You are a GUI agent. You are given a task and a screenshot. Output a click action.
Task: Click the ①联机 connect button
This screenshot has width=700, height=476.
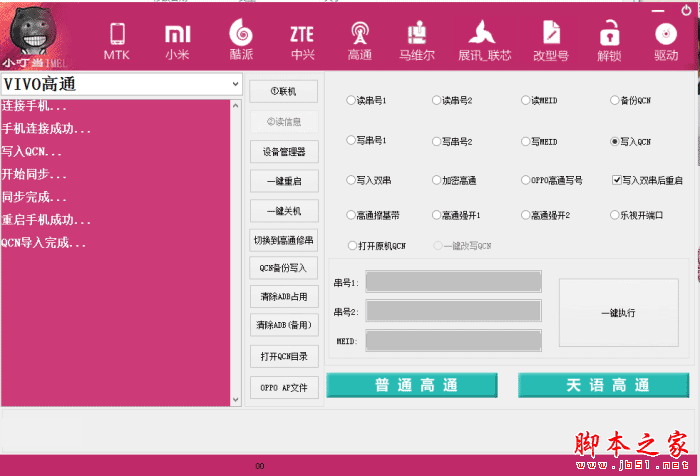[x=283, y=92]
